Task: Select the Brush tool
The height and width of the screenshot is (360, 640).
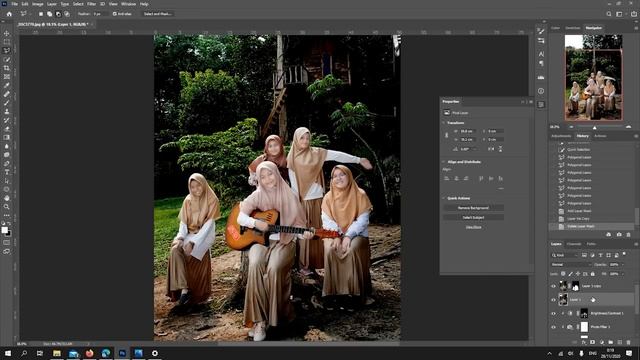Action: click(x=7, y=102)
